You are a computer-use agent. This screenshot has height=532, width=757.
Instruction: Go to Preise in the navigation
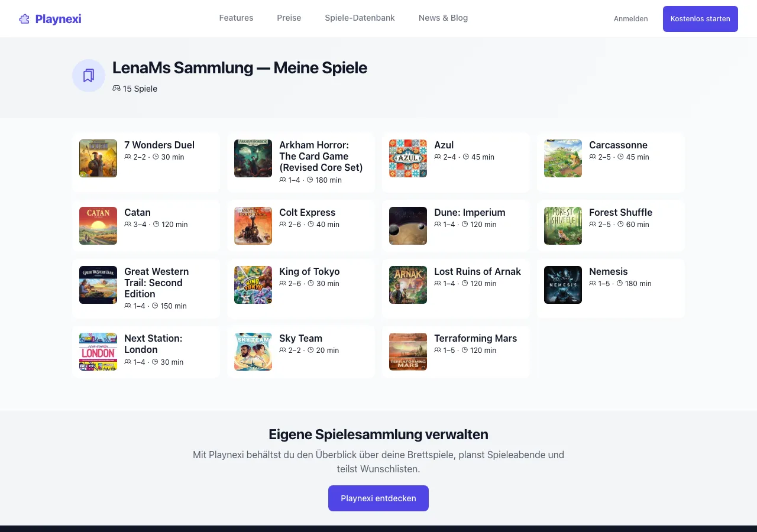pyautogui.click(x=289, y=18)
